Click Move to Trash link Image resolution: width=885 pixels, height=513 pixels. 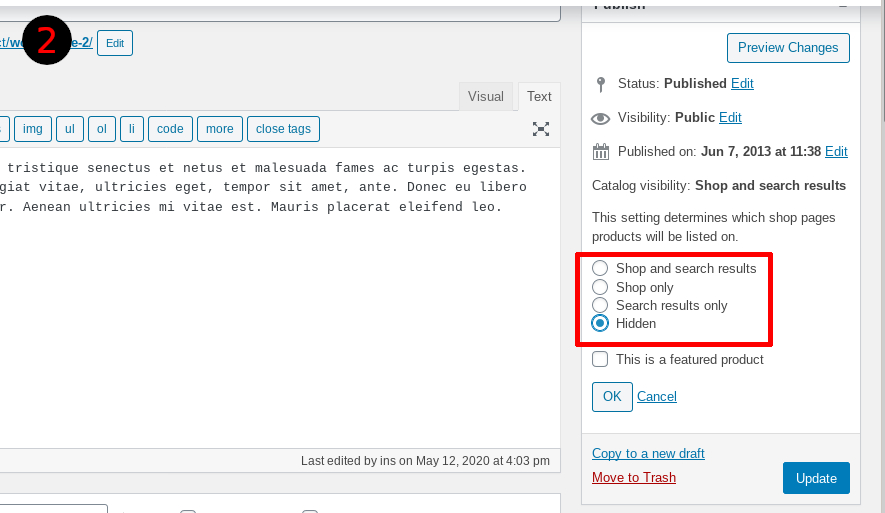point(633,477)
